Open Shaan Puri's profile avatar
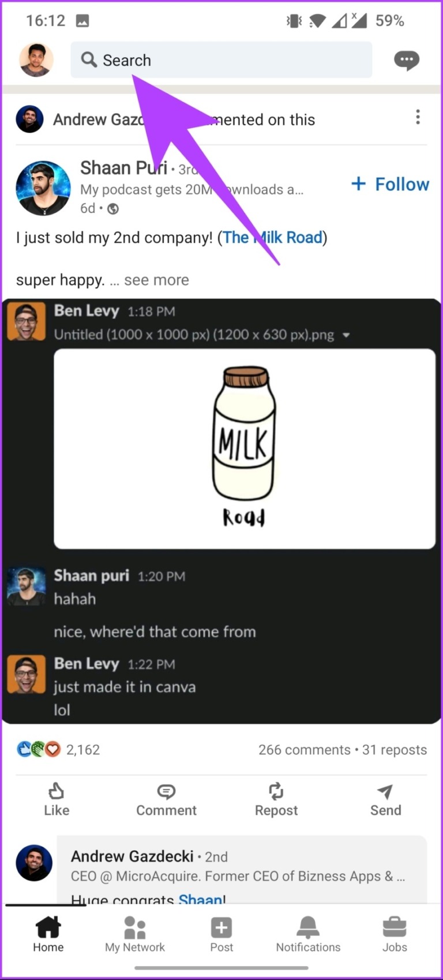443x980 pixels. point(43,188)
